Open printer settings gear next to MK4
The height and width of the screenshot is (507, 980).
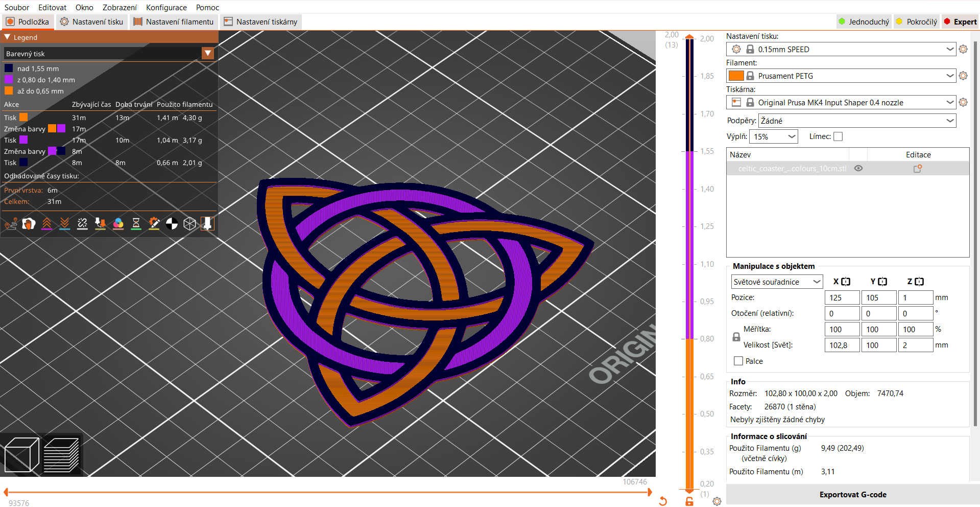[x=963, y=102]
